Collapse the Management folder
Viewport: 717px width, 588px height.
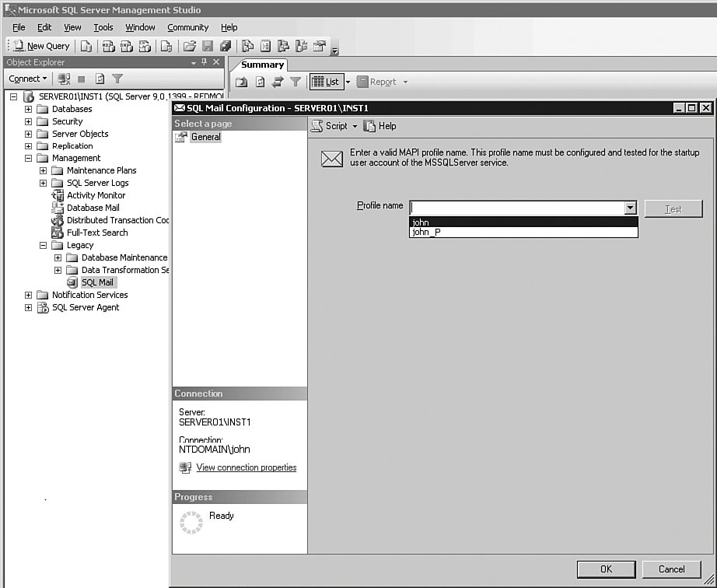28,158
